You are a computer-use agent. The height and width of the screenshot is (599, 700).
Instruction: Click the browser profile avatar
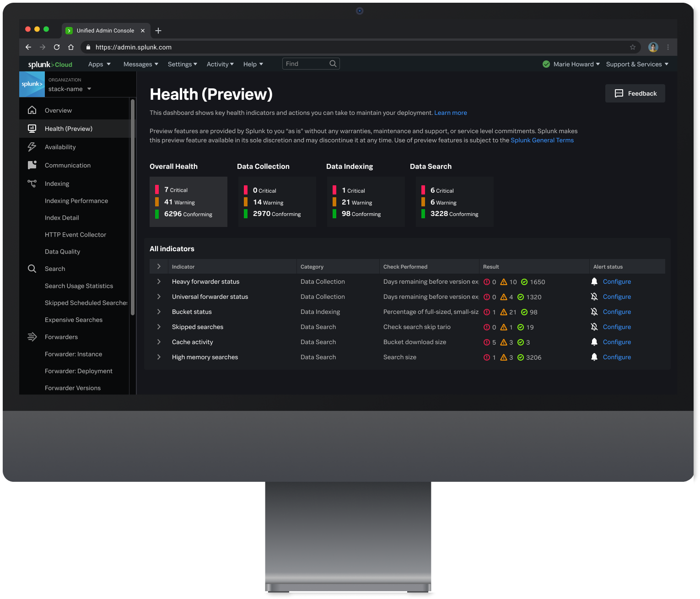(653, 47)
